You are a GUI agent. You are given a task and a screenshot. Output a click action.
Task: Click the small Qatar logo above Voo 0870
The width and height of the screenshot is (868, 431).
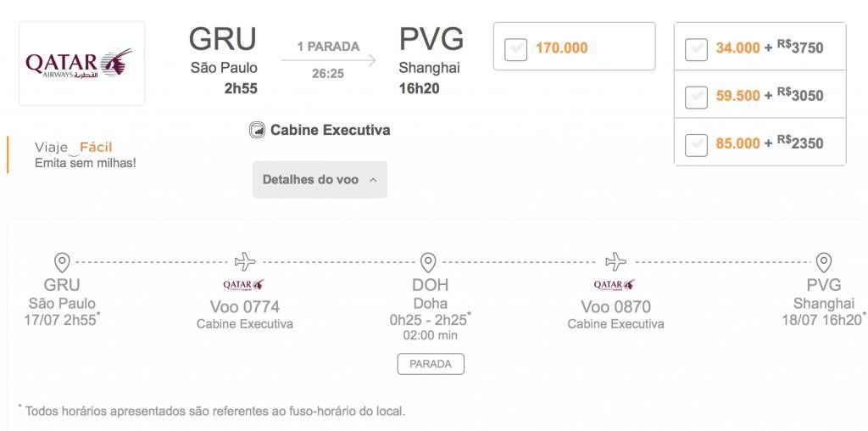coord(615,285)
